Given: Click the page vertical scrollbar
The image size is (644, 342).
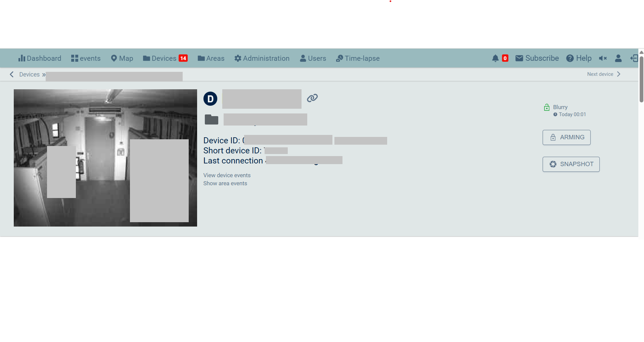Looking at the screenshot, I should pyautogui.click(x=641, y=80).
